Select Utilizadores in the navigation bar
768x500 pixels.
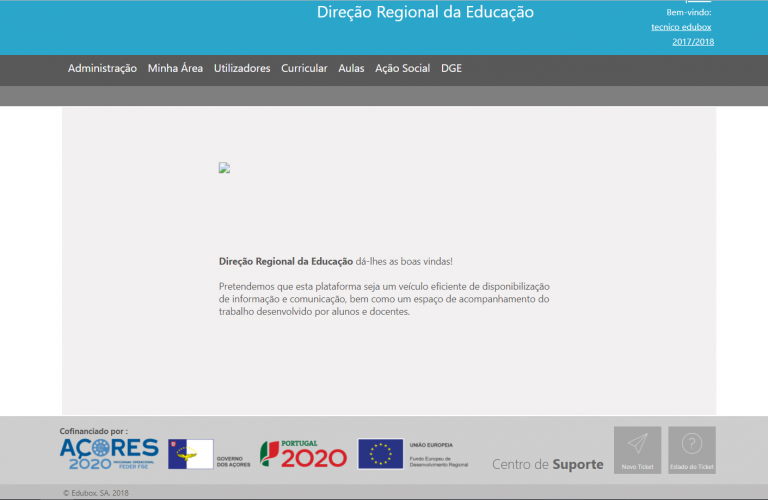242,69
